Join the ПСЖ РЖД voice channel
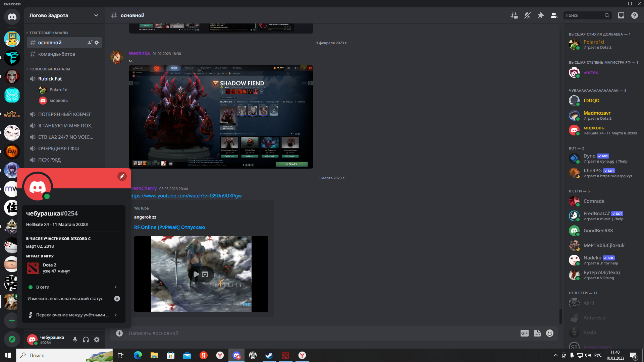This screenshot has width=644, height=362. (64, 160)
